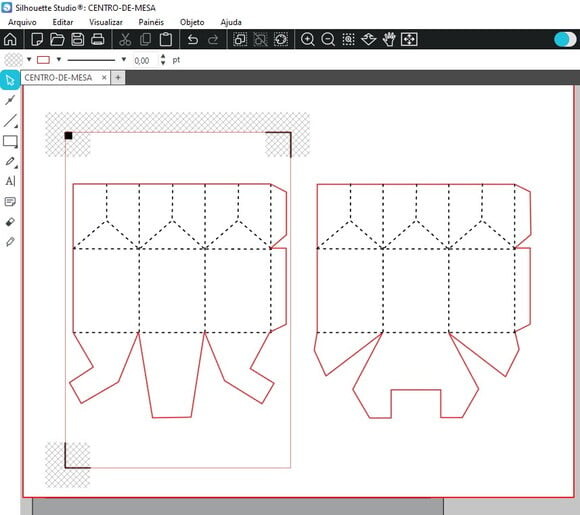Zoom in with magnifier plus
580x515 pixels.
(307, 39)
